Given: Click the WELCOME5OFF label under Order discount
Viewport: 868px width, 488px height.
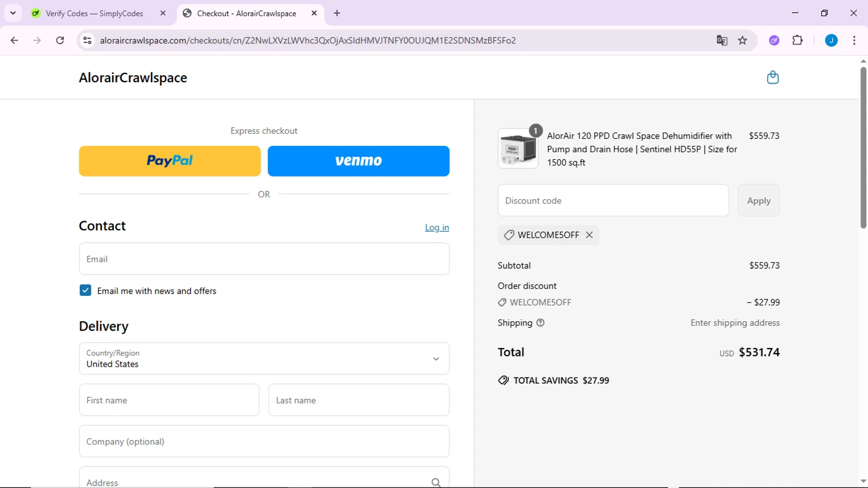Looking at the screenshot, I should coord(540,302).
